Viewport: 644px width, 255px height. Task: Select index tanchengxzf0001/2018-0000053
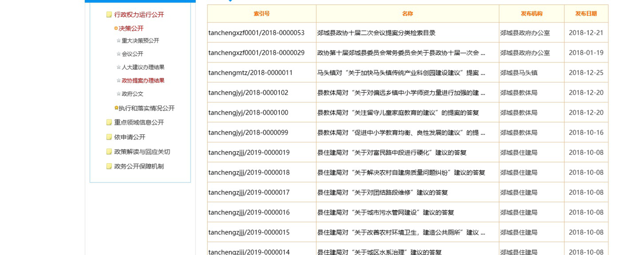point(256,33)
